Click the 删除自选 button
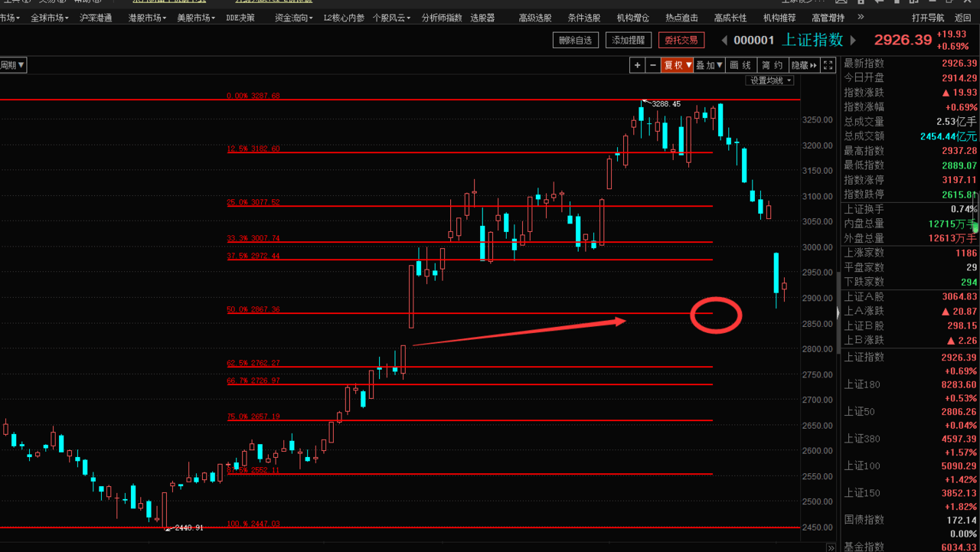 (576, 41)
